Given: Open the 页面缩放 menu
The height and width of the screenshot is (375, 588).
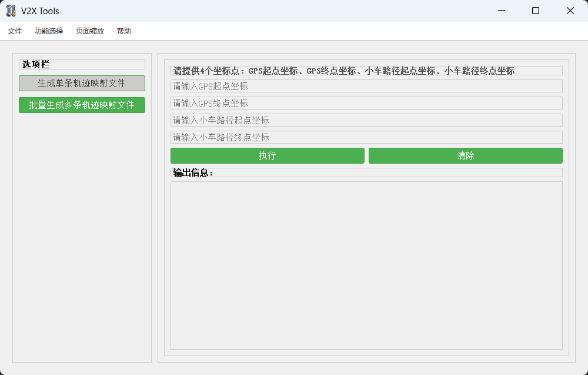Looking at the screenshot, I should pyautogui.click(x=90, y=31).
